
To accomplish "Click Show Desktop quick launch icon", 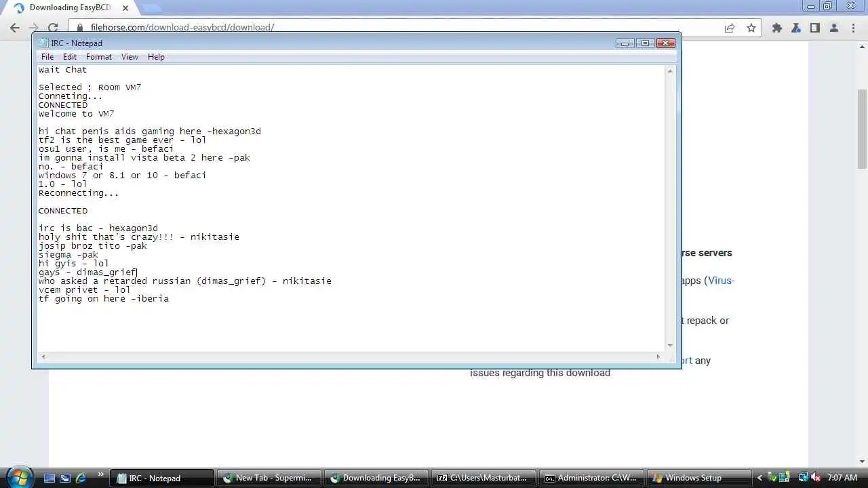I will coord(49,478).
